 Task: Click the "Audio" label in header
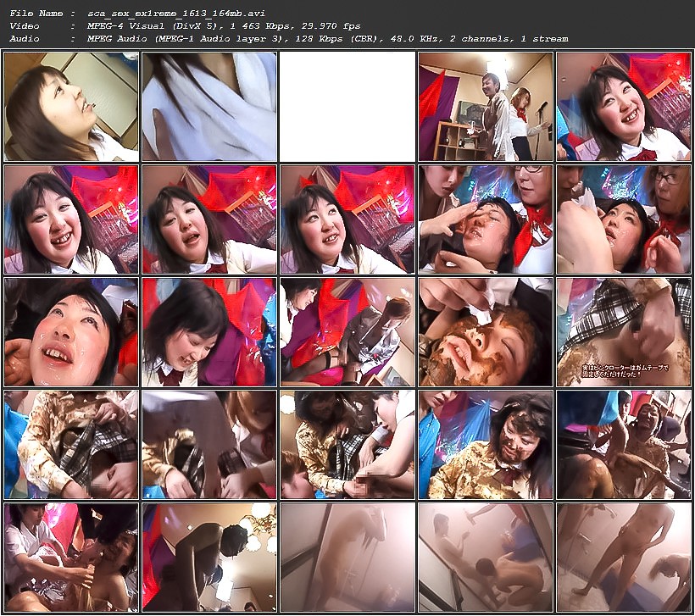coord(24,39)
